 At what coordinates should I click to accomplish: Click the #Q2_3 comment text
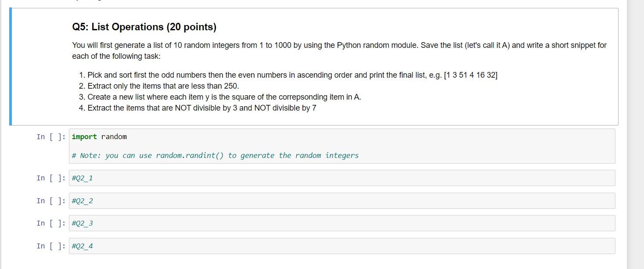(x=82, y=223)
